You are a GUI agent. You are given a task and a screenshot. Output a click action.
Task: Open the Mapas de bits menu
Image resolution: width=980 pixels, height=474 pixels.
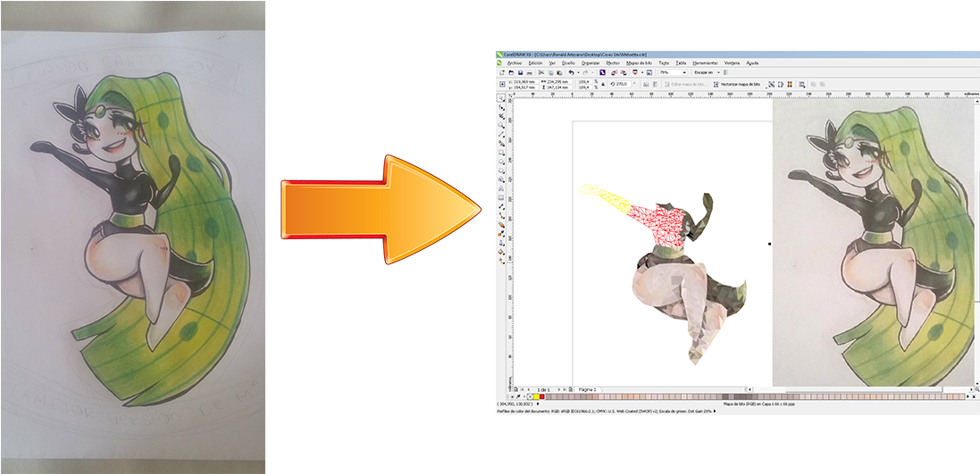click(x=638, y=63)
